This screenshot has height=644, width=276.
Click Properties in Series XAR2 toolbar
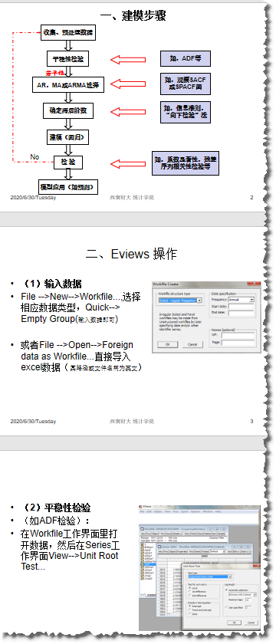click(182, 551)
